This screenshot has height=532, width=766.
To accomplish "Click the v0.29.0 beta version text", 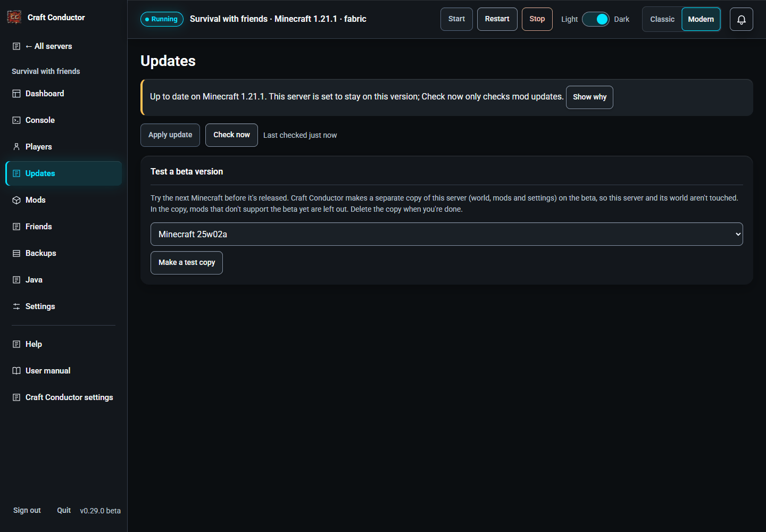I will [101, 511].
